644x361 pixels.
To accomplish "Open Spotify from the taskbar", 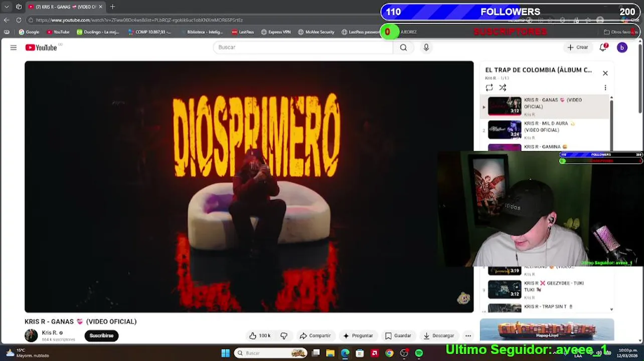I will 419,353.
